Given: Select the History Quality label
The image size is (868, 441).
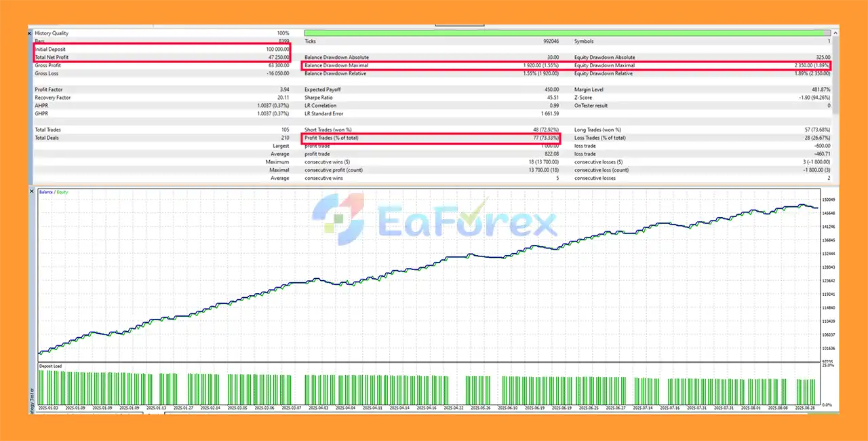Looking at the screenshot, I should [x=52, y=33].
